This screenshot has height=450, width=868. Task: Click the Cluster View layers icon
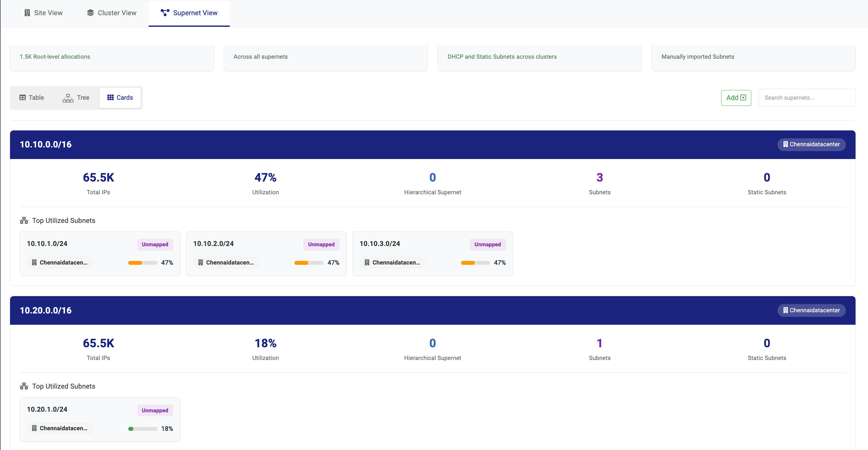coord(90,13)
